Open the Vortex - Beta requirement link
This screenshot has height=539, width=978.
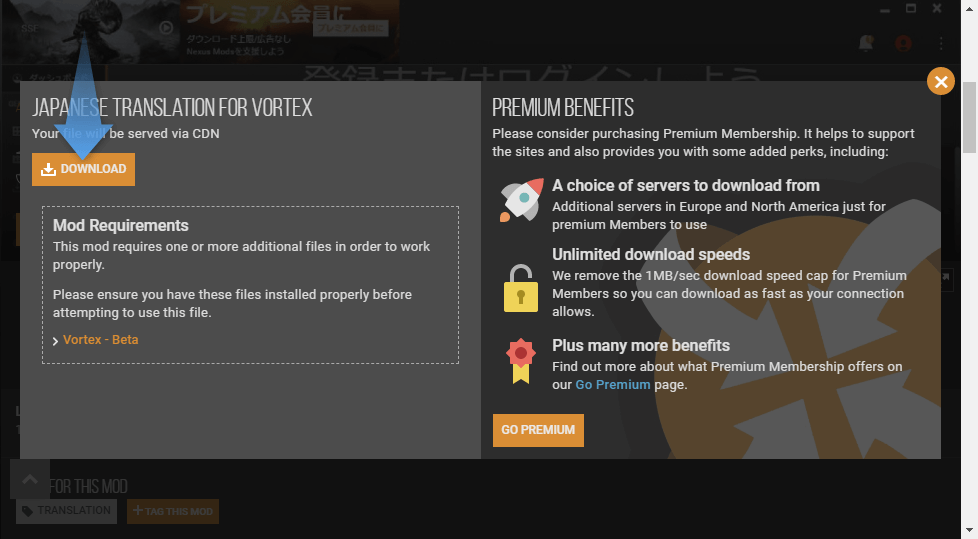pos(100,339)
